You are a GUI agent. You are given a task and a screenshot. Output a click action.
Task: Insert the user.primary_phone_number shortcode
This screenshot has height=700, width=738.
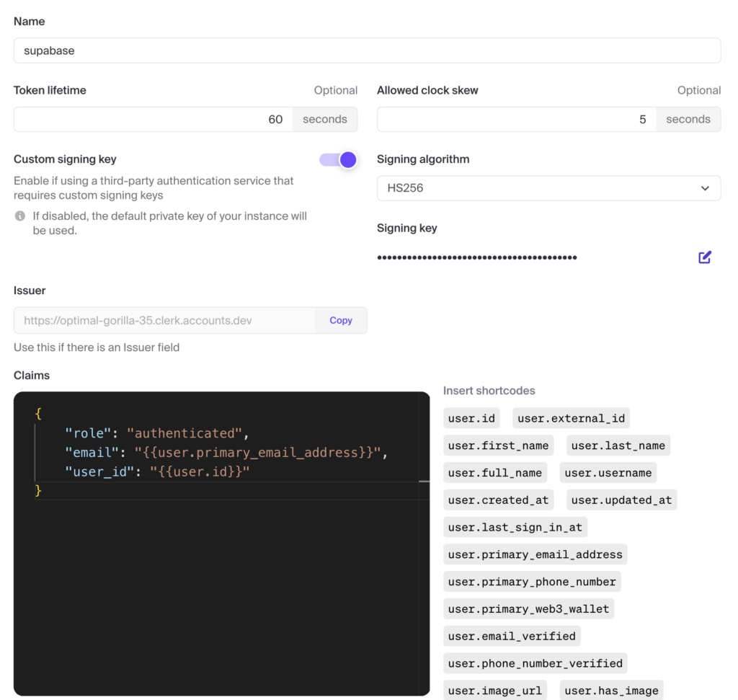click(532, 582)
